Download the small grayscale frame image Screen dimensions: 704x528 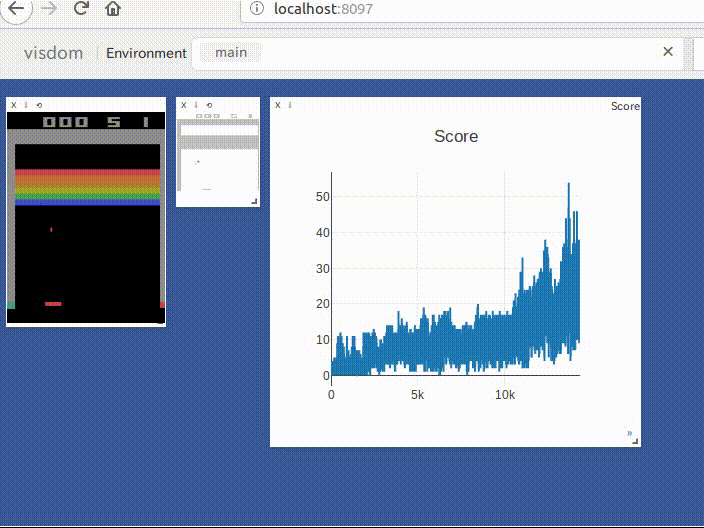(196, 105)
